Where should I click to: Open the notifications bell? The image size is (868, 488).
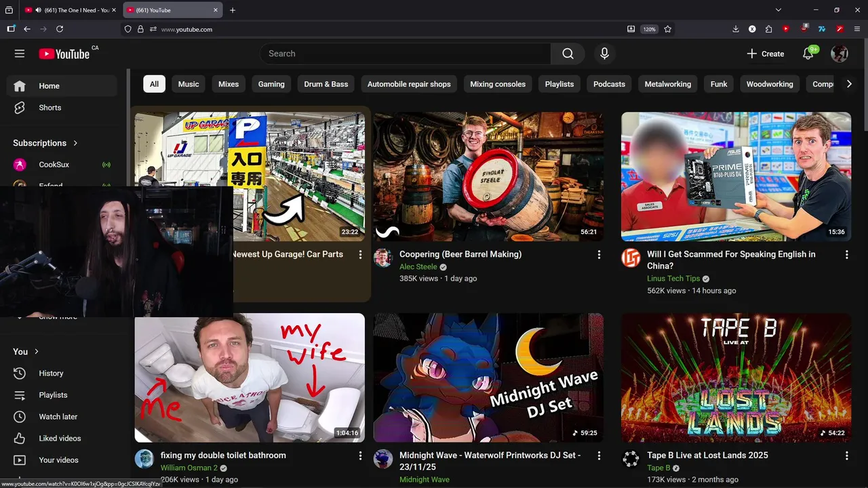(808, 54)
